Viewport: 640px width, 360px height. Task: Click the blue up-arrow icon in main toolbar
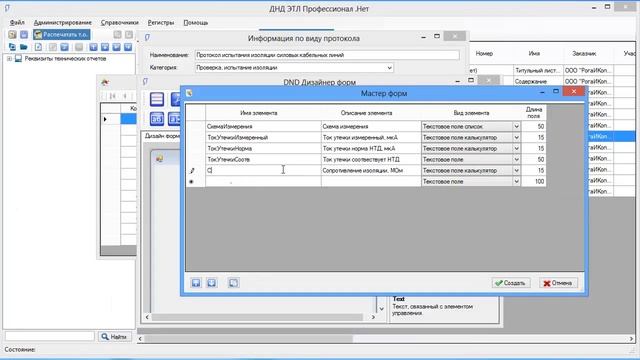93,47
